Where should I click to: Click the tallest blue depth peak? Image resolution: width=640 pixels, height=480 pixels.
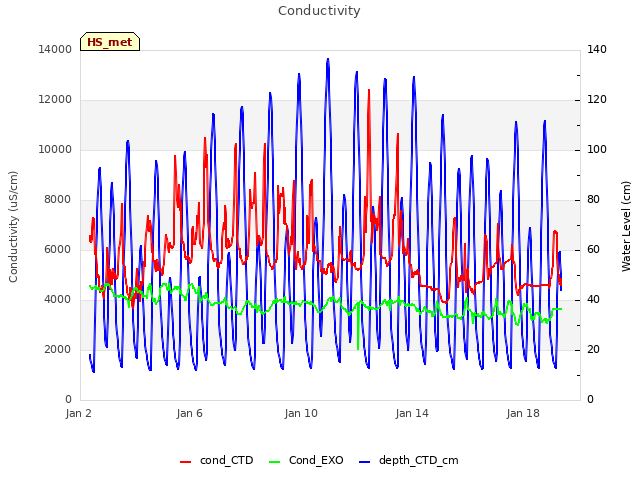pos(328,60)
